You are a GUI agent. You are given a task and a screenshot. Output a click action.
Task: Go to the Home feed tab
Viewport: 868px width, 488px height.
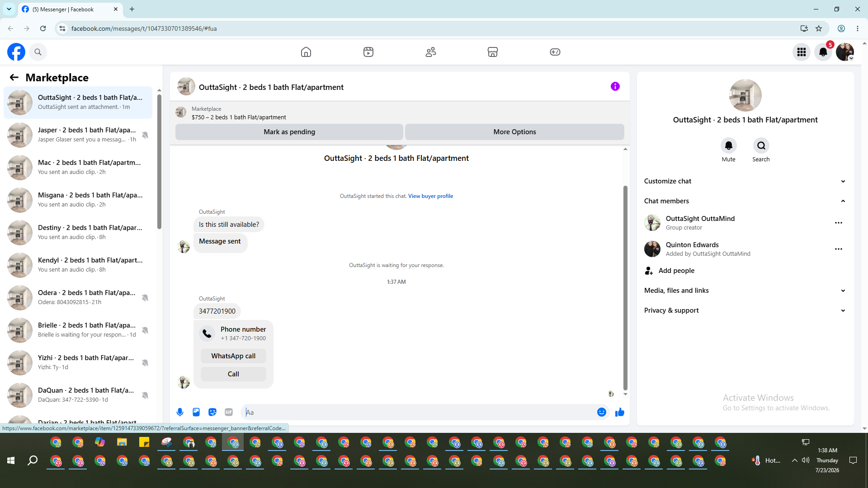pyautogui.click(x=306, y=52)
